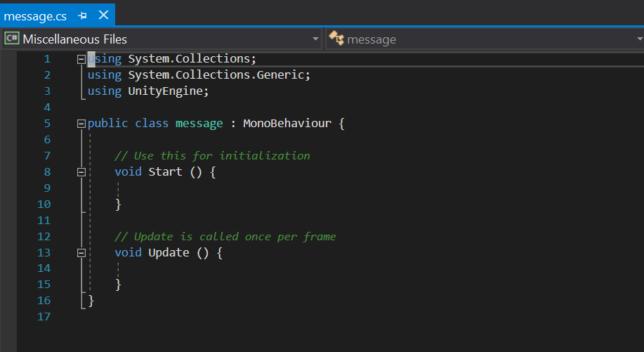Collapse the Update method region

tap(81, 253)
